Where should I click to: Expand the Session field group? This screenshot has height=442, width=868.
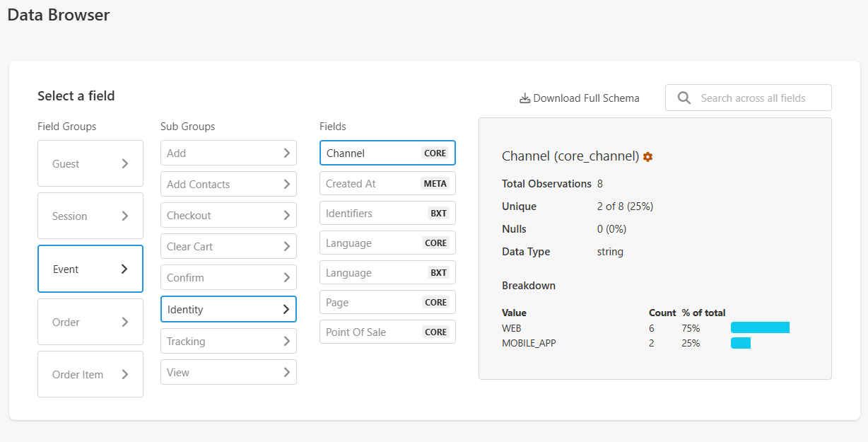pyautogui.click(x=90, y=216)
